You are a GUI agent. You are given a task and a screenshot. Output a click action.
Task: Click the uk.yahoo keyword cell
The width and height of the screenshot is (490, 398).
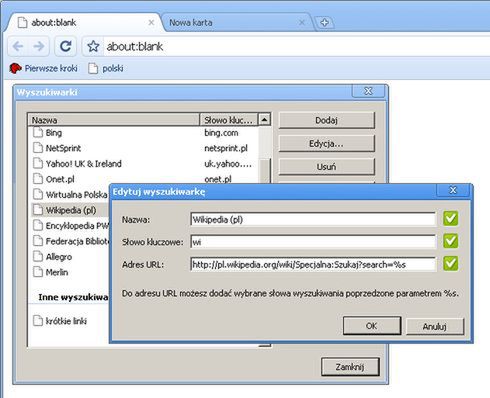228,164
